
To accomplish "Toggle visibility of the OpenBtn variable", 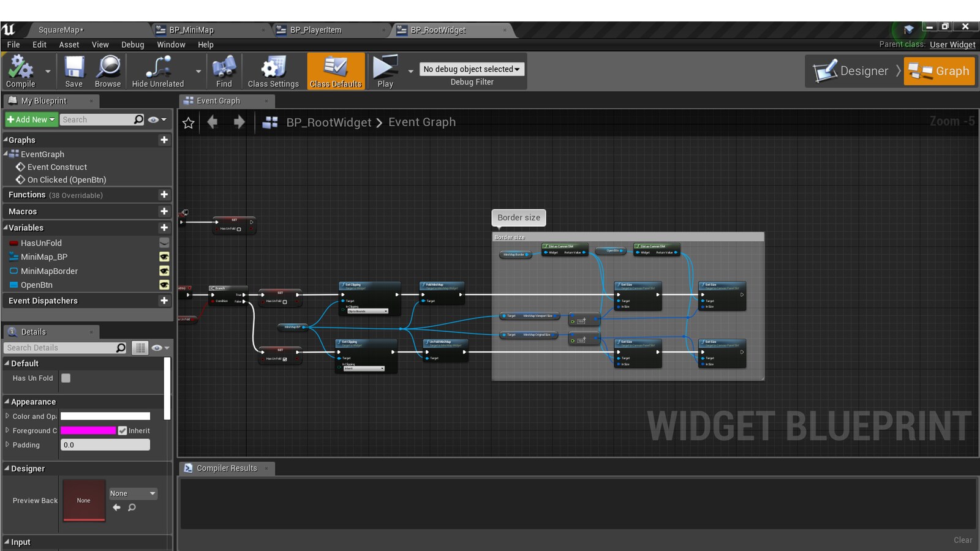I will tap(164, 285).
